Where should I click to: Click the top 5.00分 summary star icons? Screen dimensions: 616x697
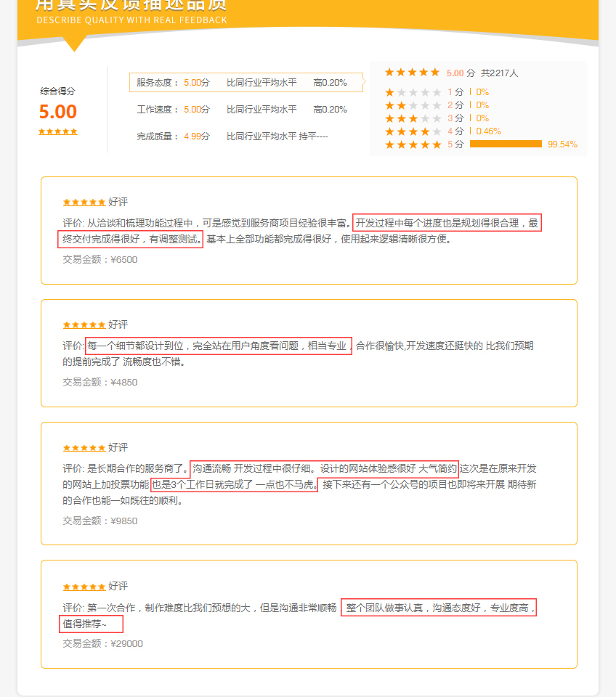click(x=412, y=72)
